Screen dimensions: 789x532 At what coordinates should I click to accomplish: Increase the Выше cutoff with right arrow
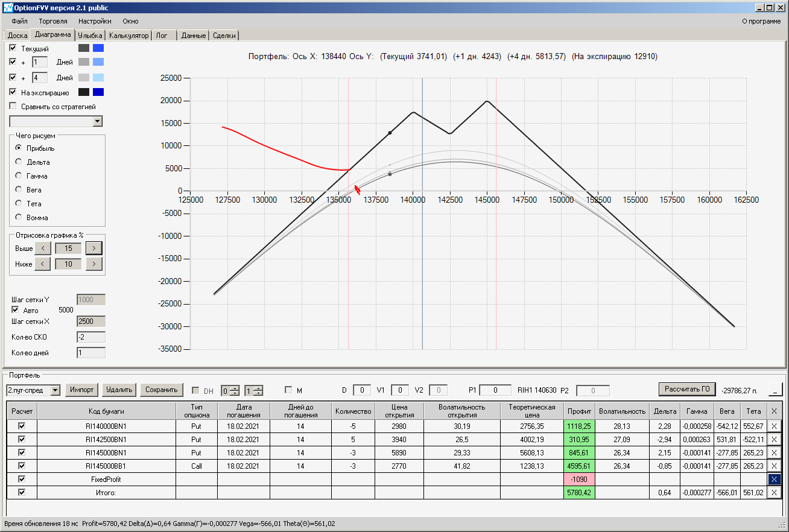pyautogui.click(x=93, y=248)
